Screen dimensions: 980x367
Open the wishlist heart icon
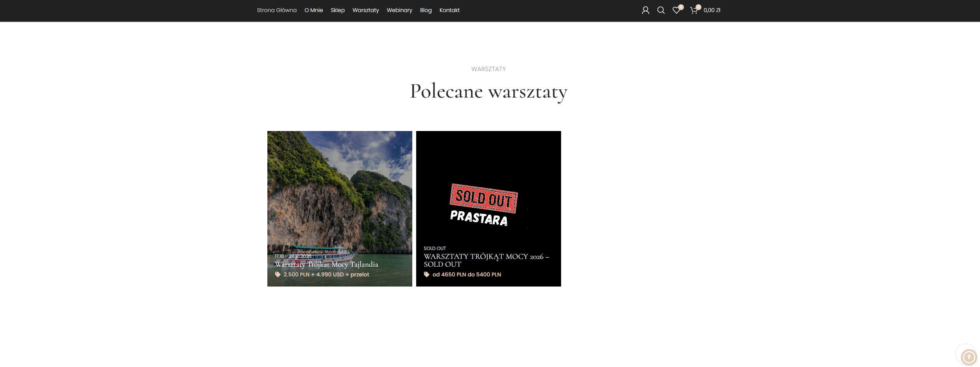coord(676,10)
